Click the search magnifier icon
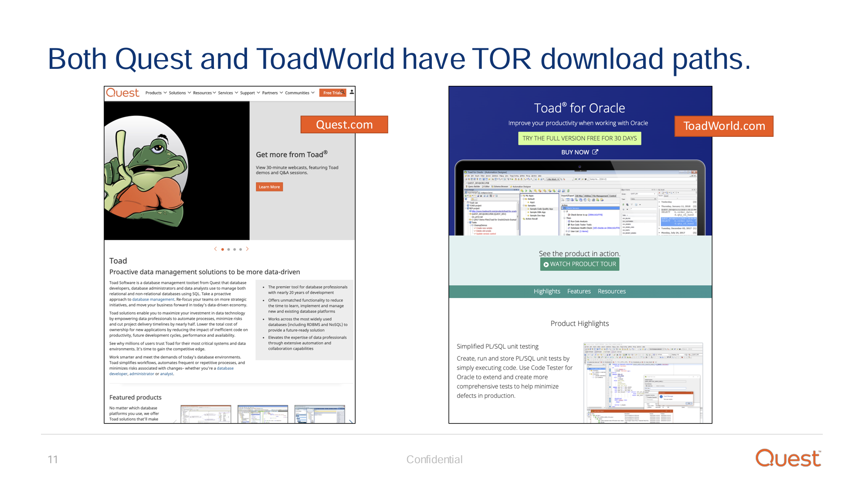This screenshot has height=488, width=868. pyautogui.click(x=343, y=92)
